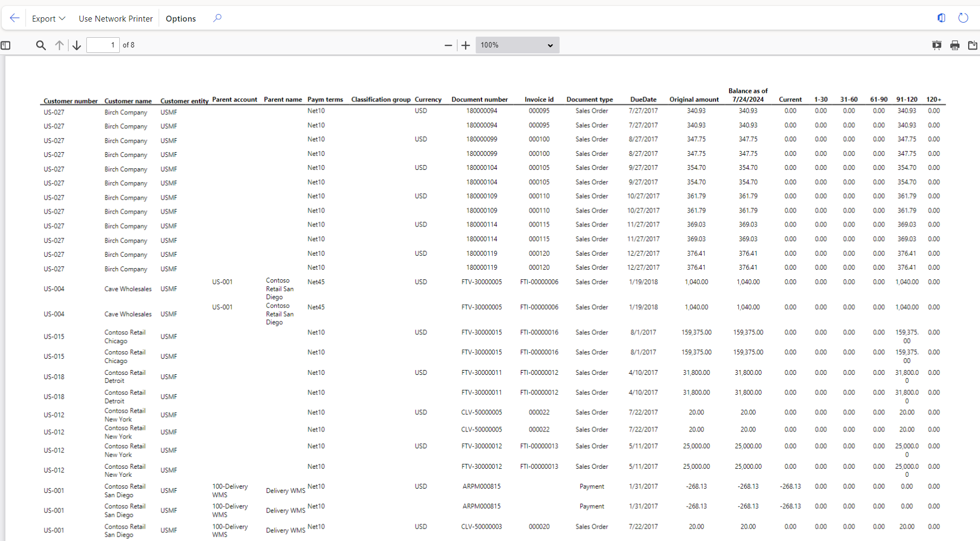Viewport: 980px width, 541px height.
Task: Print the report using the printer icon
Action: [955, 45]
